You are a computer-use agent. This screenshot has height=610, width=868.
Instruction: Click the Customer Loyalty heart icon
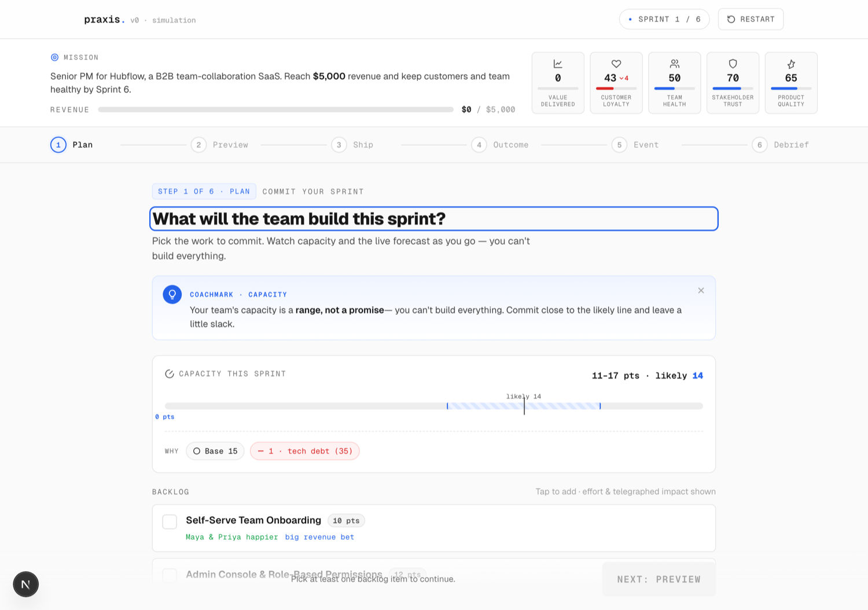(616, 64)
